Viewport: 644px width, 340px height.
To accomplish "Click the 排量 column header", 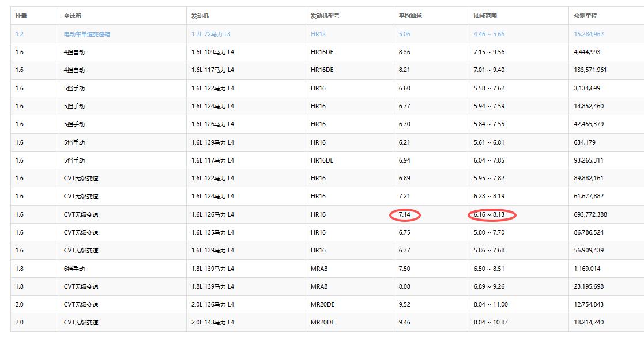I will [x=21, y=16].
